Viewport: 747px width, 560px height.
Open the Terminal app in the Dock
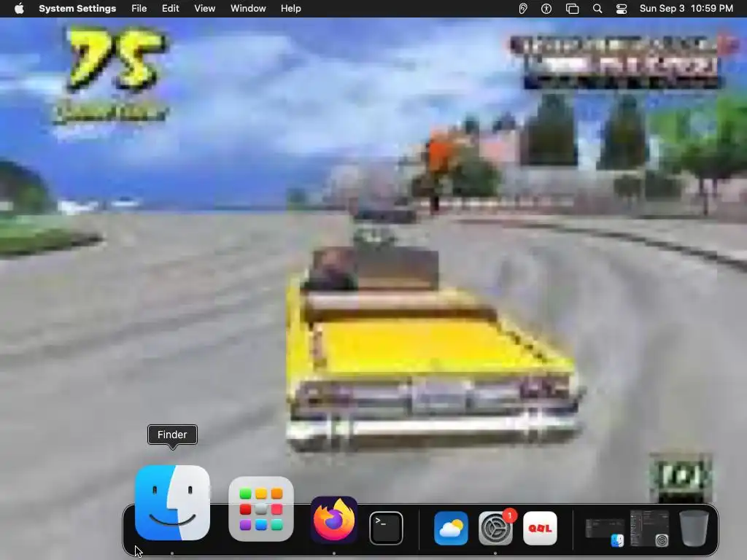(386, 528)
